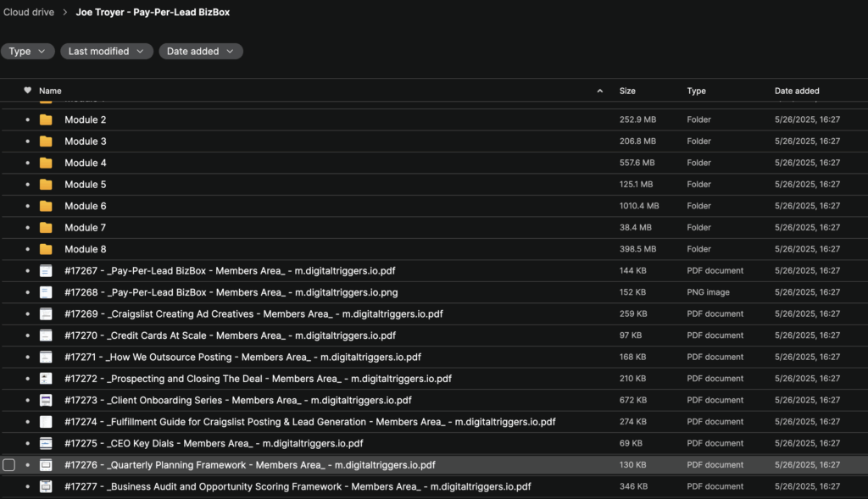Click the 1010.4 MB size of Module 6
The image size is (868, 499).
639,206
